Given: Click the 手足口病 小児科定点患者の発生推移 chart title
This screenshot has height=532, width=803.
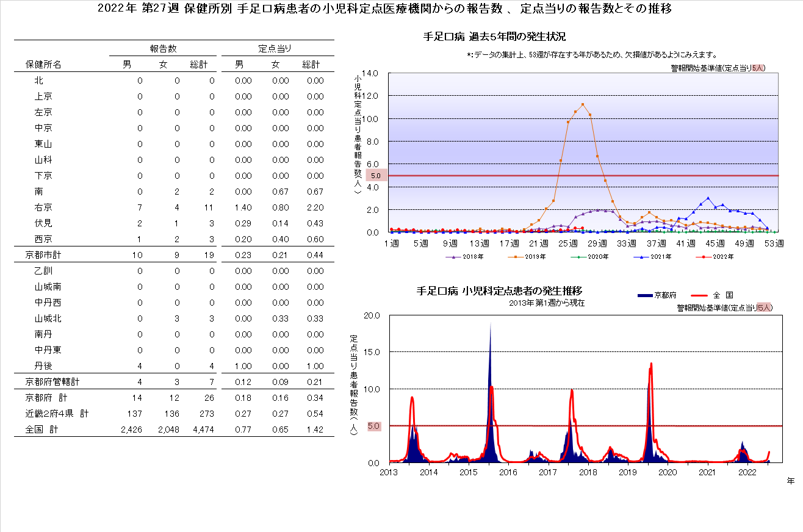Looking at the screenshot, I should [503, 290].
